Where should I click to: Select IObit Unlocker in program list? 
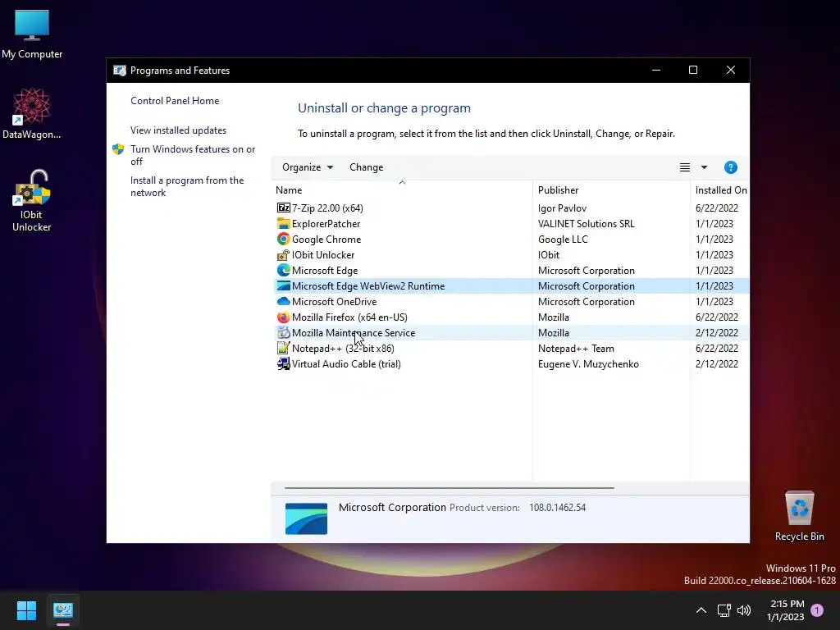pos(323,255)
